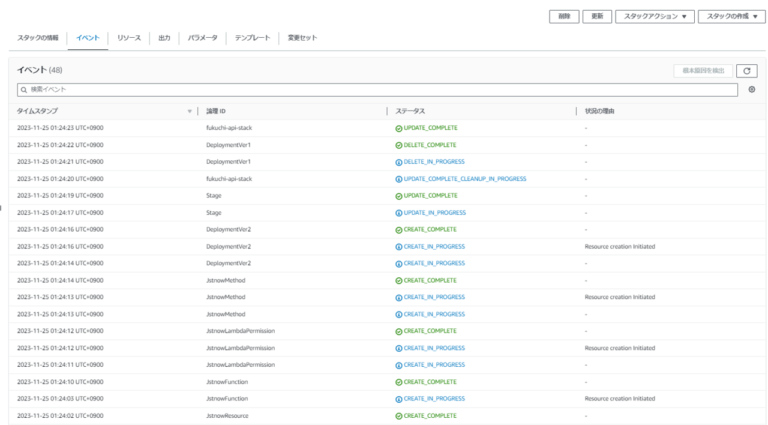The width and height of the screenshot is (768, 425).
Task: Click timestamp 2023-11-25 01:24:19 UTC+0900
Action: [60, 195]
